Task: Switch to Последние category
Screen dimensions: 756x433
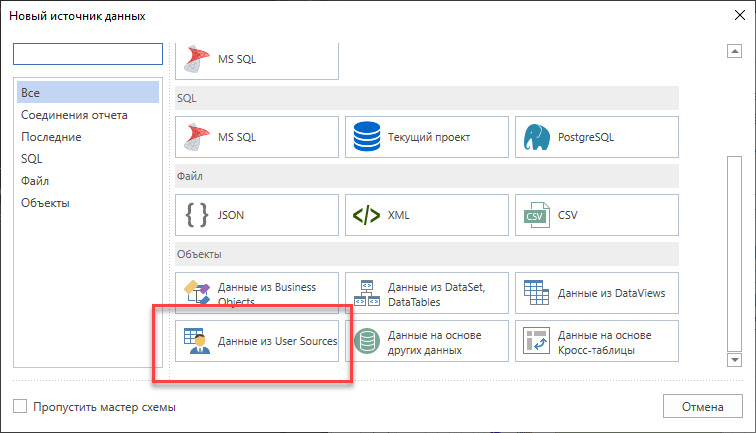Action: coord(51,137)
